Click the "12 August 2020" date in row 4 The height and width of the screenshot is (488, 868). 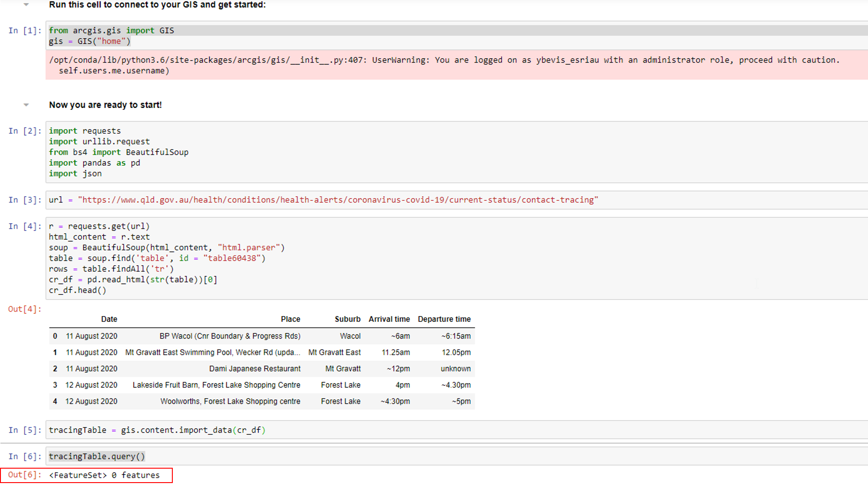[x=91, y=401]
